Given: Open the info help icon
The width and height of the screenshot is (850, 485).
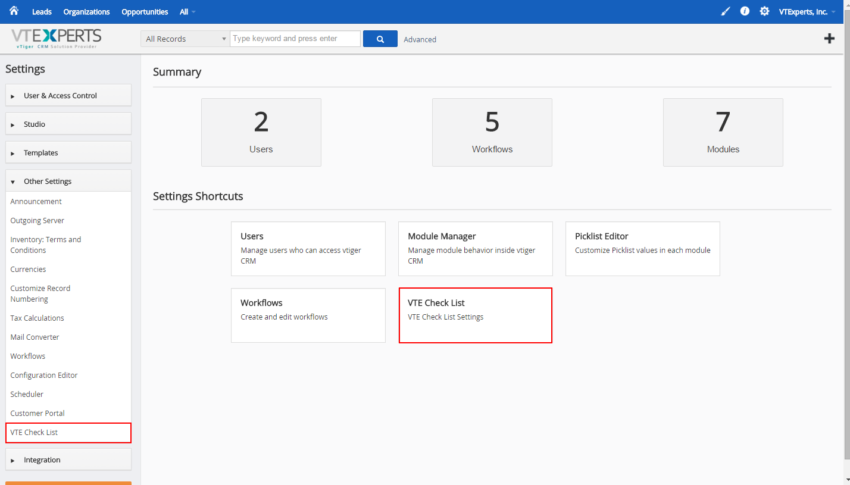Looking at the screenshot, I should (x=745, y=11).
